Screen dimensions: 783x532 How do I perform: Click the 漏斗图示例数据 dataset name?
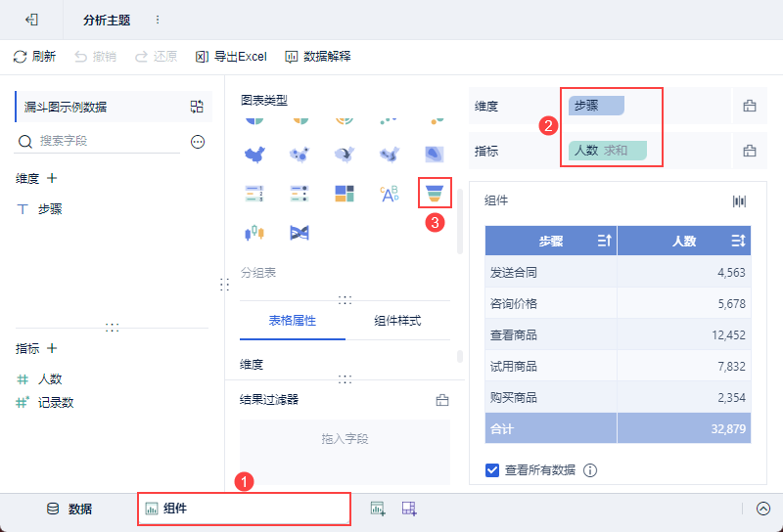(66, 107)
